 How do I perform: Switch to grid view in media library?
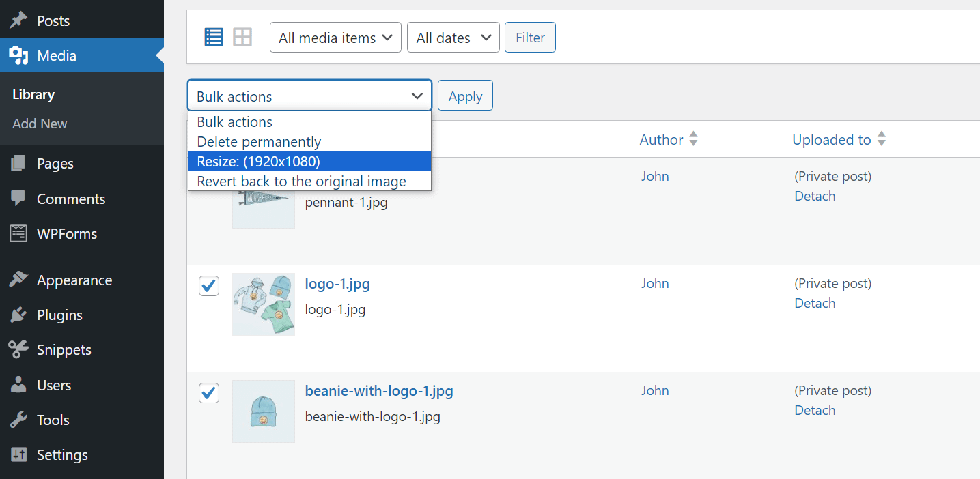(x=242, y=37)
